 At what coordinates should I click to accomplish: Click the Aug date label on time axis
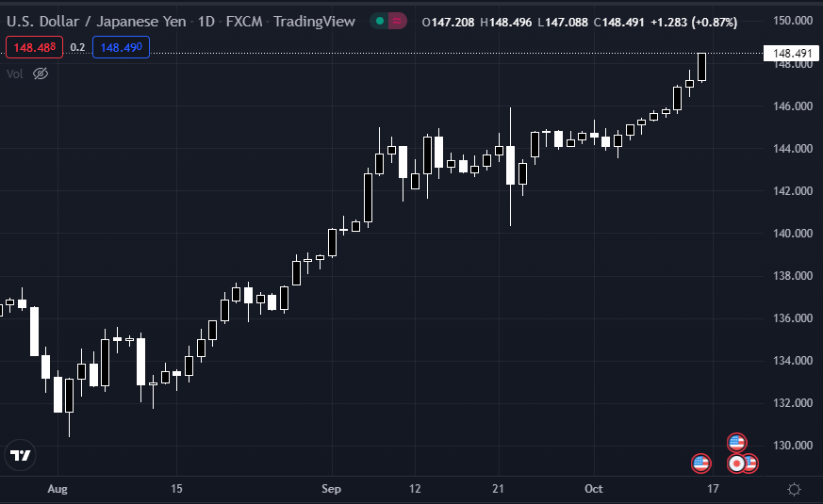58,489
